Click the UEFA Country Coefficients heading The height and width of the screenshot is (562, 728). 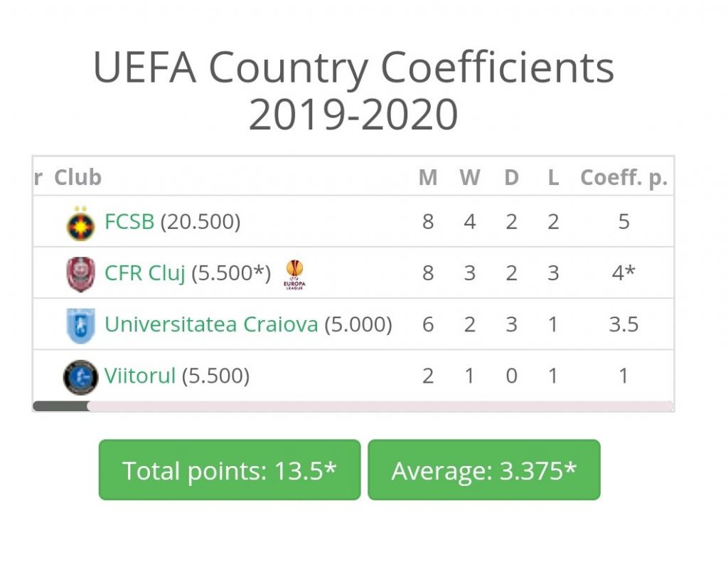pos(353,91)
